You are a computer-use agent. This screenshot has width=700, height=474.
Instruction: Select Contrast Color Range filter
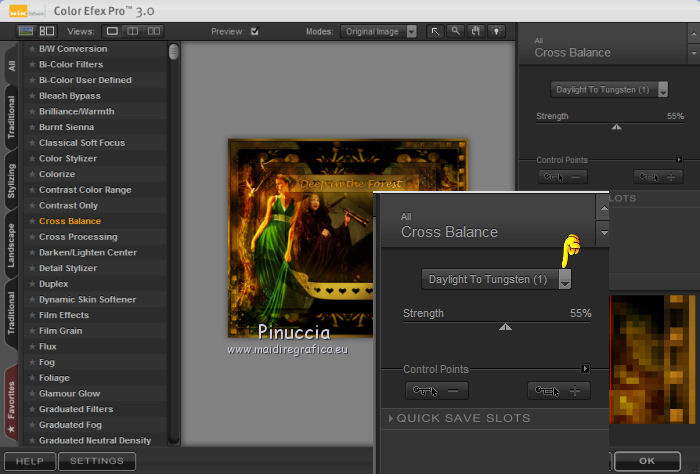85,190
